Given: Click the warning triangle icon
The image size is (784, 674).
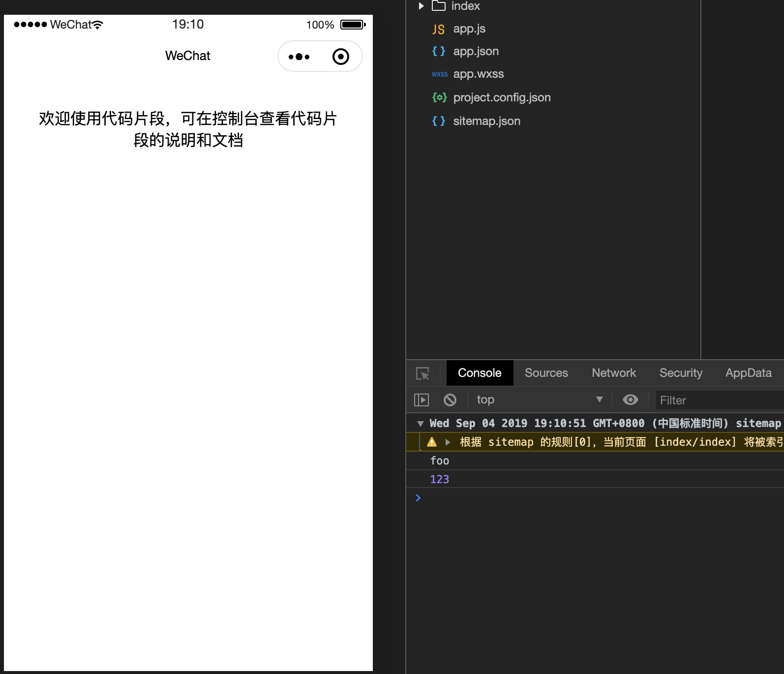Looking at the screenshot, I should tap(432, 442).
